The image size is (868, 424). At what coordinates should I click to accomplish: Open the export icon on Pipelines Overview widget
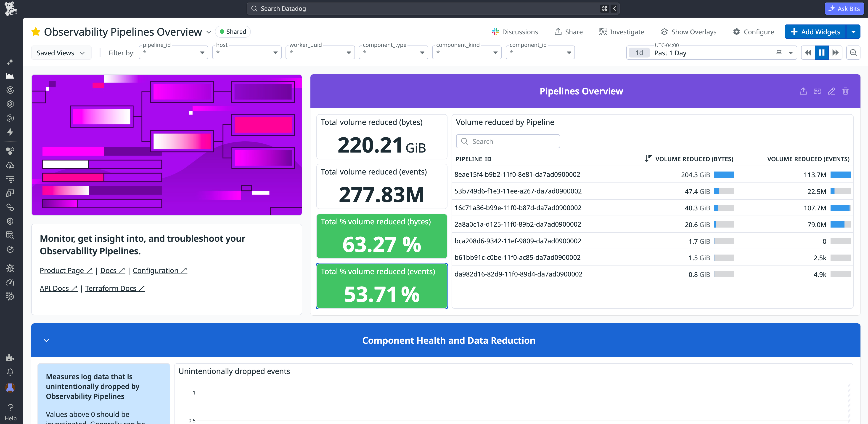tap(803, 91)
